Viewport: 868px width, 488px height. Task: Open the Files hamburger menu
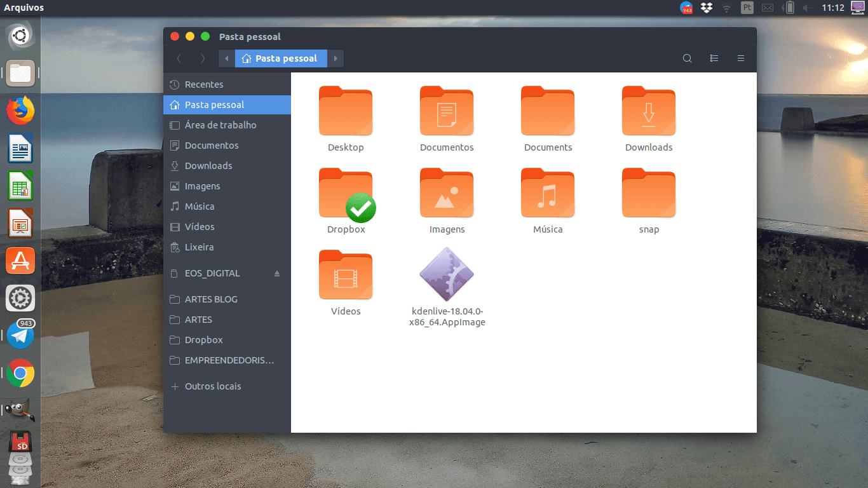click(x=740, y=58)
